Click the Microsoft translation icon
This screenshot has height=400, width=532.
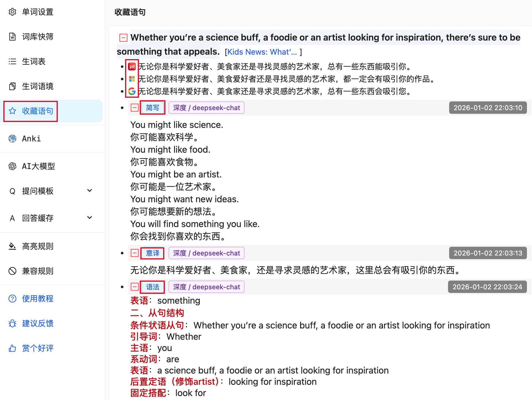[132, 79]
